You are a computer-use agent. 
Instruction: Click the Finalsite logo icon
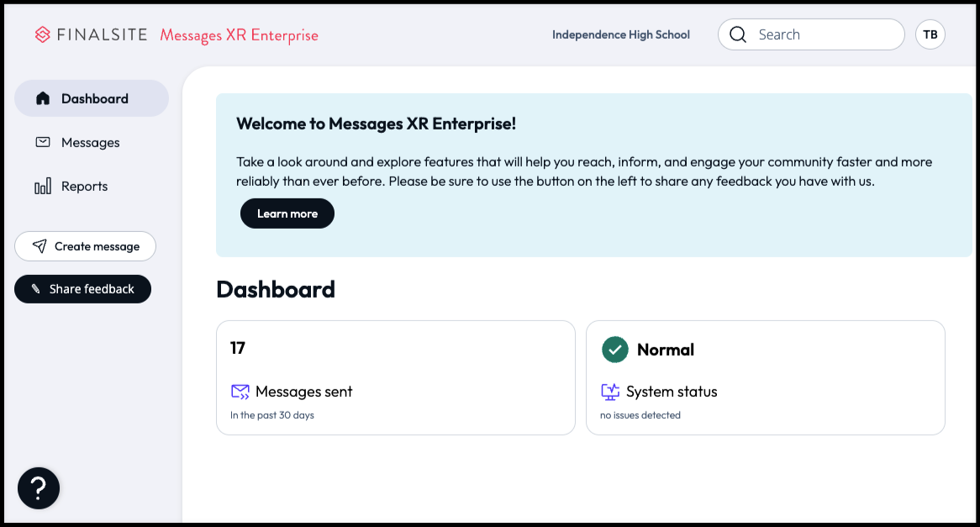(x=43, y=34)
